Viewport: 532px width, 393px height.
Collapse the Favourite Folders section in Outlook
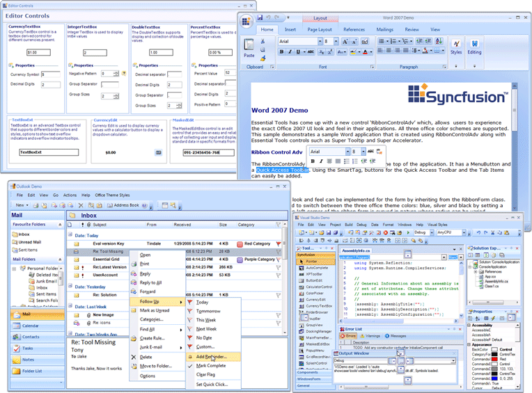[x=60, y=225]
